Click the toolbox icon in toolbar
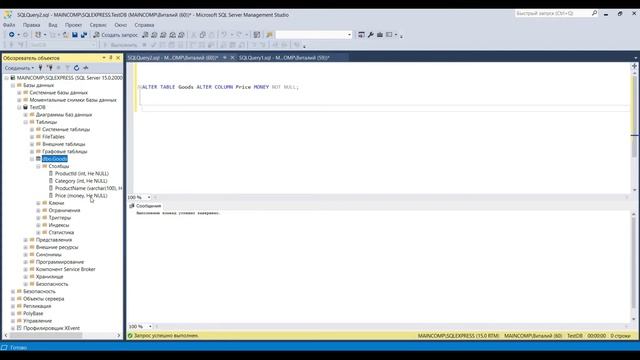The image size is (640, 360). 380,35
